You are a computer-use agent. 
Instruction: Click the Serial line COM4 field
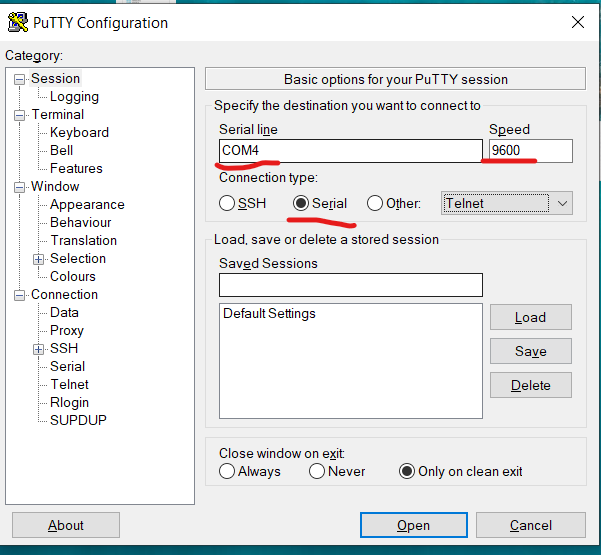click(350, 151)
